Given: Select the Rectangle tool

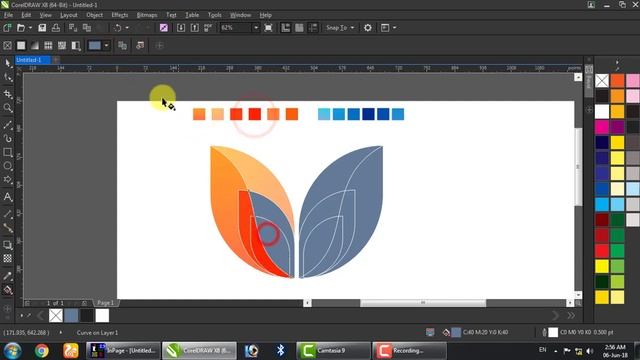Looking at the screenshot, I should [x=7, y=153].
